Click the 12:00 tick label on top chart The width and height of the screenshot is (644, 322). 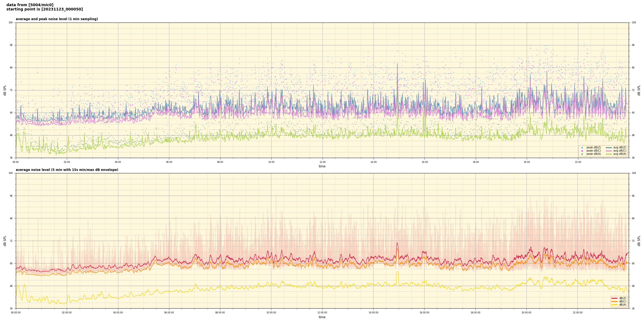point(322,162)
